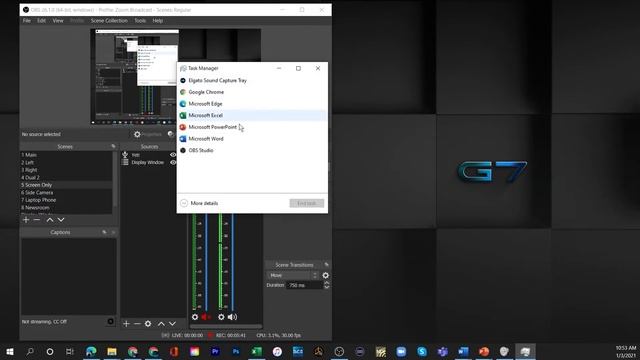Adjust the first blue volume fader
640x360 pixels.
click(206, 261)
